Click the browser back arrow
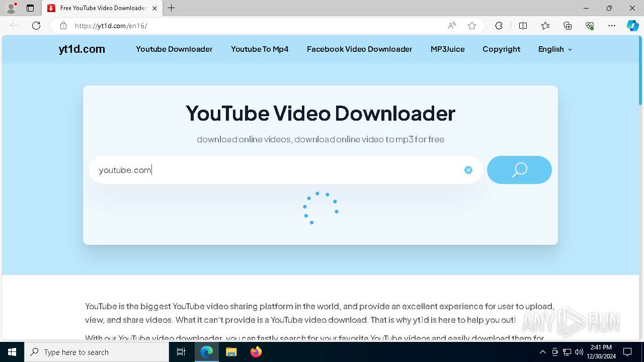 pos(14,26)
